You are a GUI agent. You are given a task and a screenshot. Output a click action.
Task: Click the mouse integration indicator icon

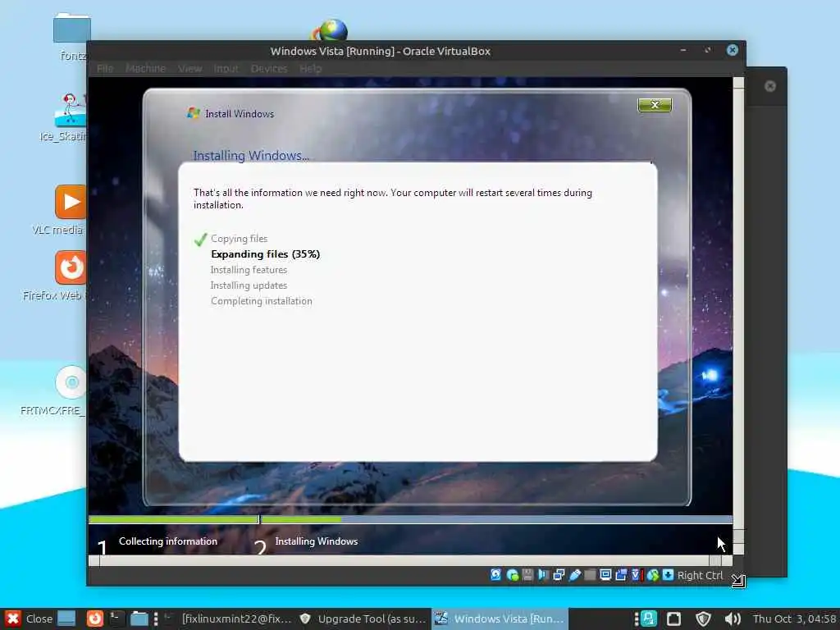[652, 575]
